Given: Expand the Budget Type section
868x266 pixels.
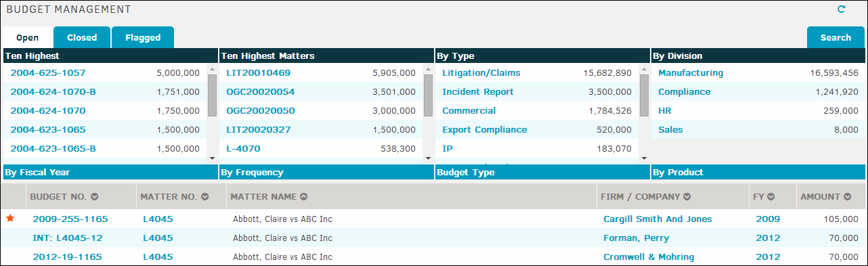Looking at the screenshot, I should pyautogui.click(x=542, y=172).
